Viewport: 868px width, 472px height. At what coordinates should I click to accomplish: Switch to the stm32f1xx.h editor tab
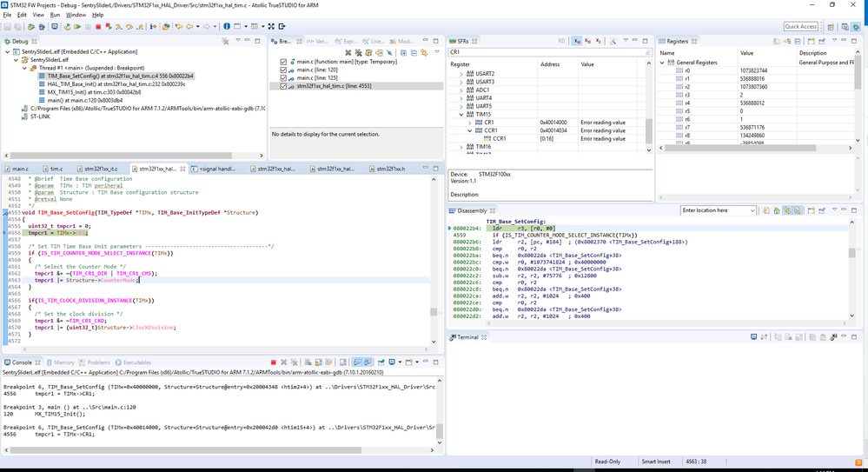390,169
